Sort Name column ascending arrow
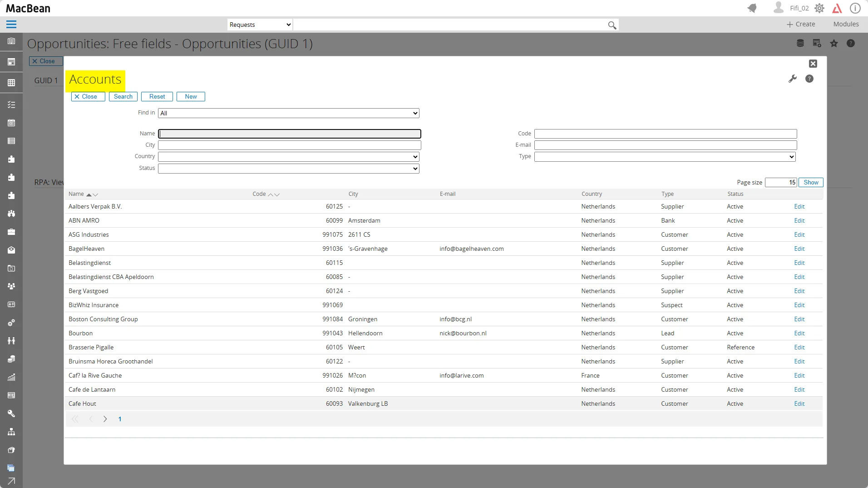868x488 pixels. click(x=89, y=194)
